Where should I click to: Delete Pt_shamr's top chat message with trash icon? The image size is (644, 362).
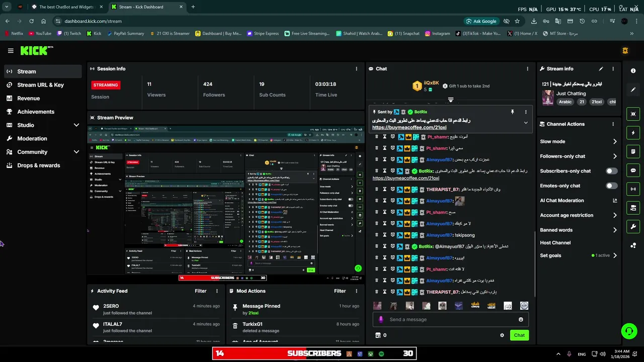click(376, 137)
